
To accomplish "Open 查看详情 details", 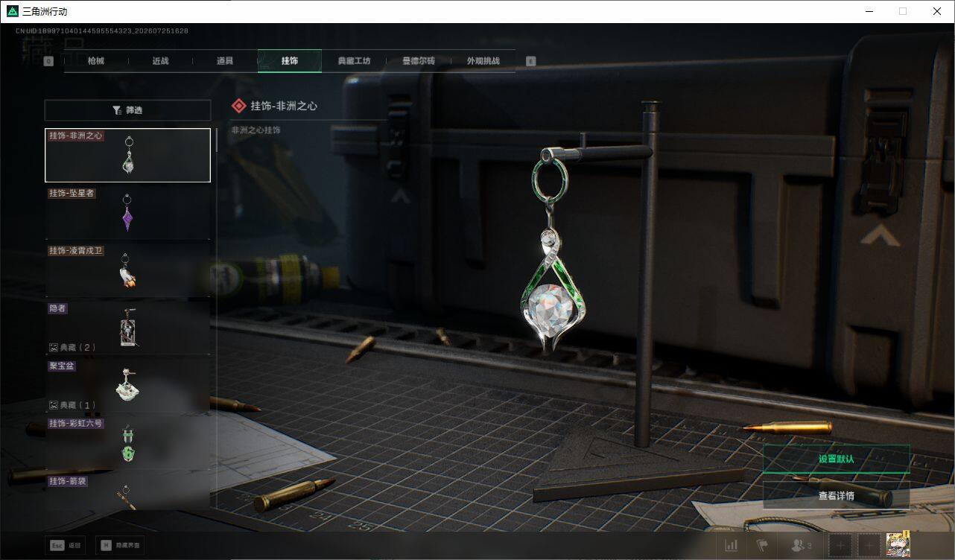I will [836, 495].
